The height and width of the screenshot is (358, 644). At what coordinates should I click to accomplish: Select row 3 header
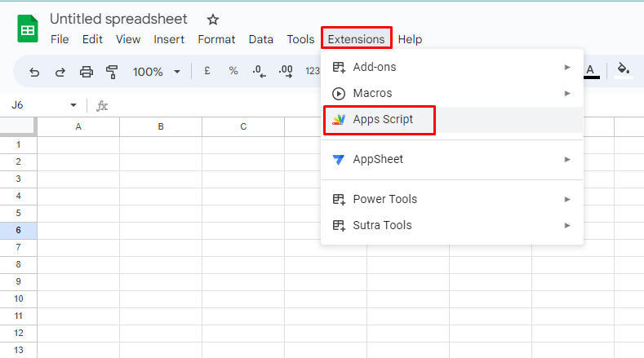18,179
